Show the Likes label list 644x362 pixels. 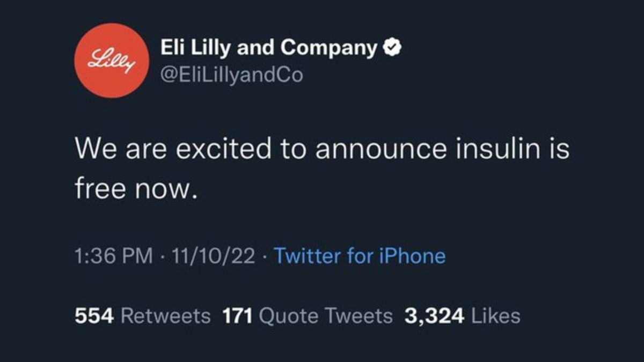click(x=495, y=316)
